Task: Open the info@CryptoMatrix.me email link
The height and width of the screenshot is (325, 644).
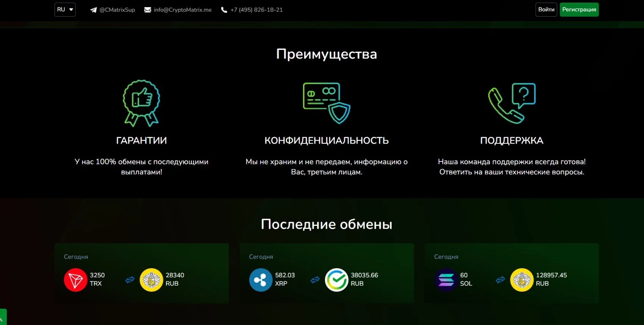Action: coord(183,10)
